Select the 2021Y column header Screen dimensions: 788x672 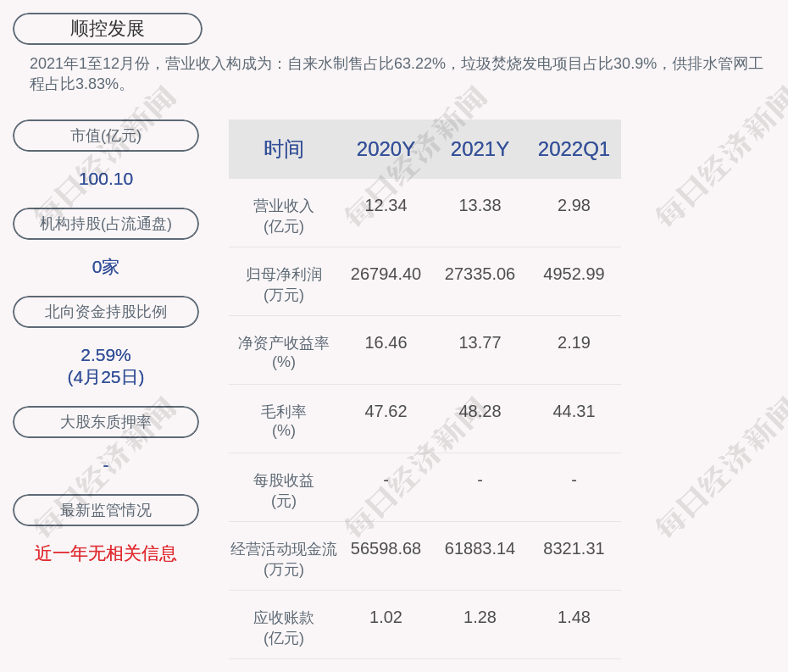point(480,149)
